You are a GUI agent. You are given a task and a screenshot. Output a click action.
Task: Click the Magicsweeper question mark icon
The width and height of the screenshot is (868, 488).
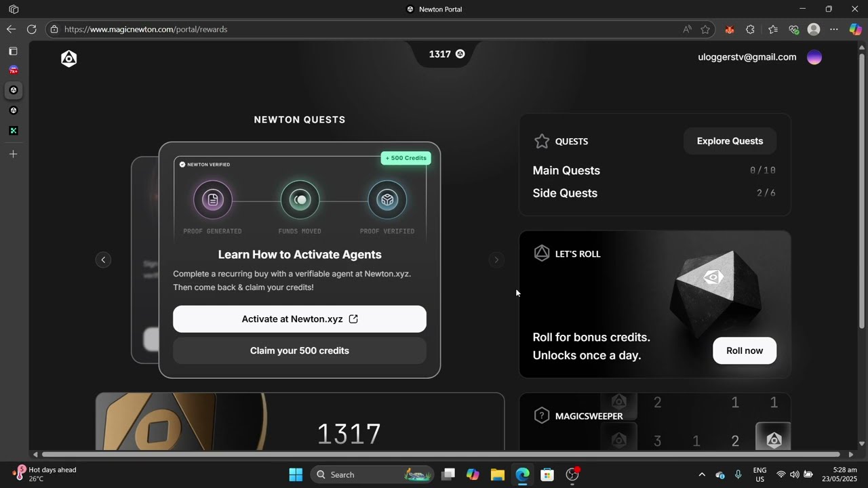pyautogui.click(x=541, y=415)
